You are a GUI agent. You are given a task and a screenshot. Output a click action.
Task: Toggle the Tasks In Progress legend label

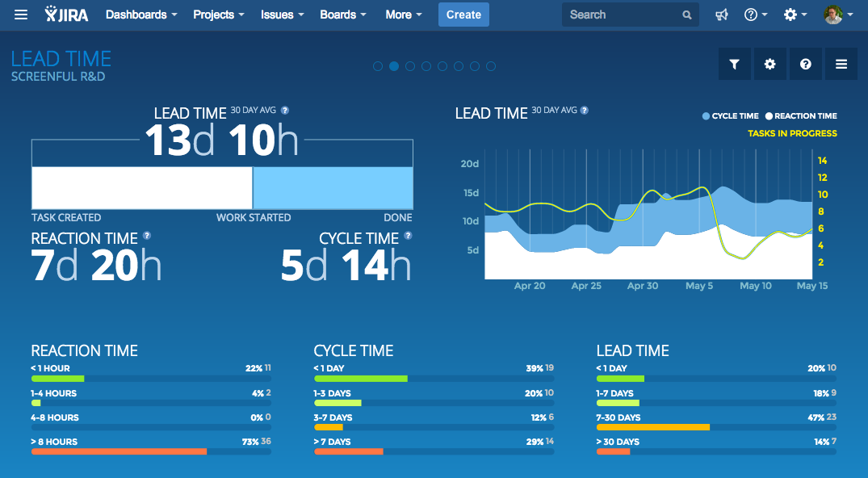[792, 133]
